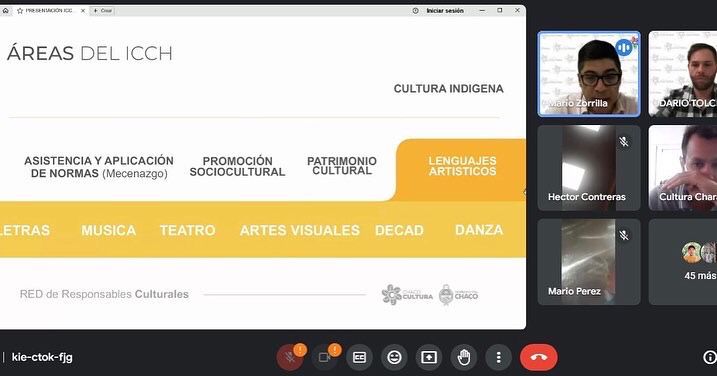
Task: Toggle closed captions
Action: [359, 357]
